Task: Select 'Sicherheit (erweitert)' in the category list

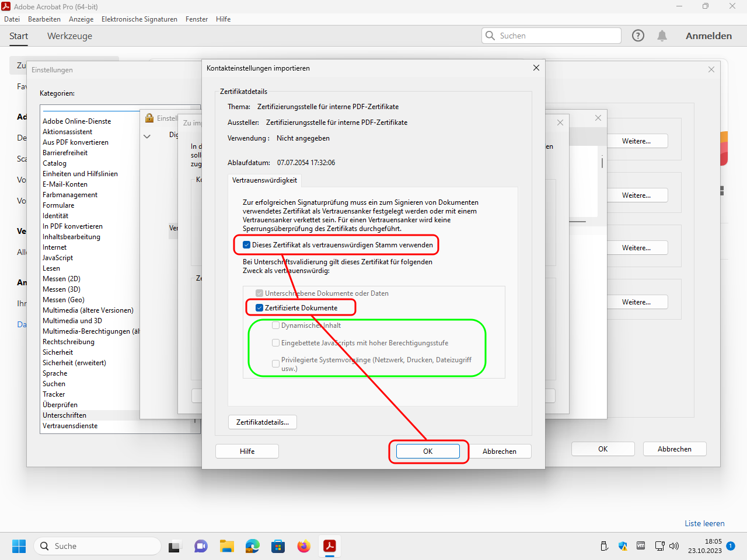Action: (74, 363)
